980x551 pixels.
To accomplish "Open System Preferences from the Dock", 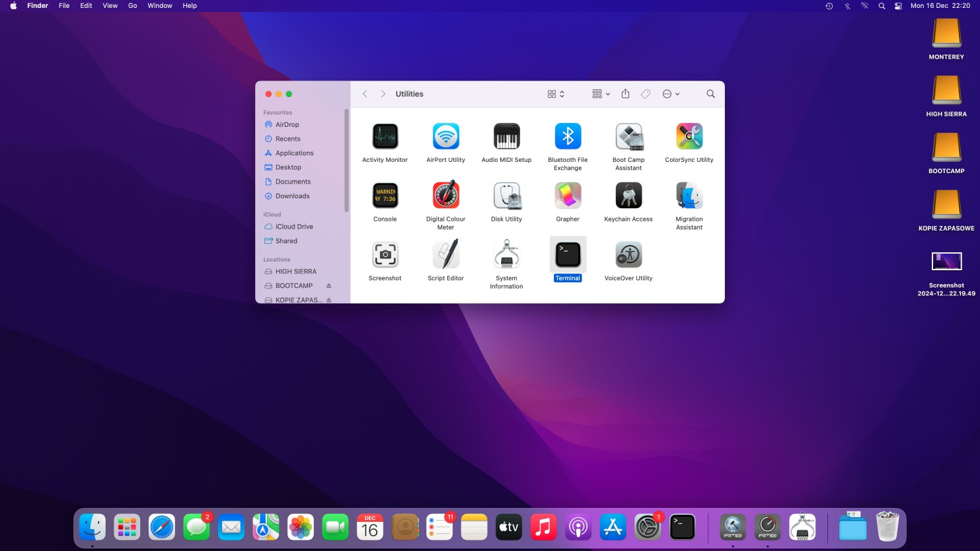I will (x=648, y=527).
